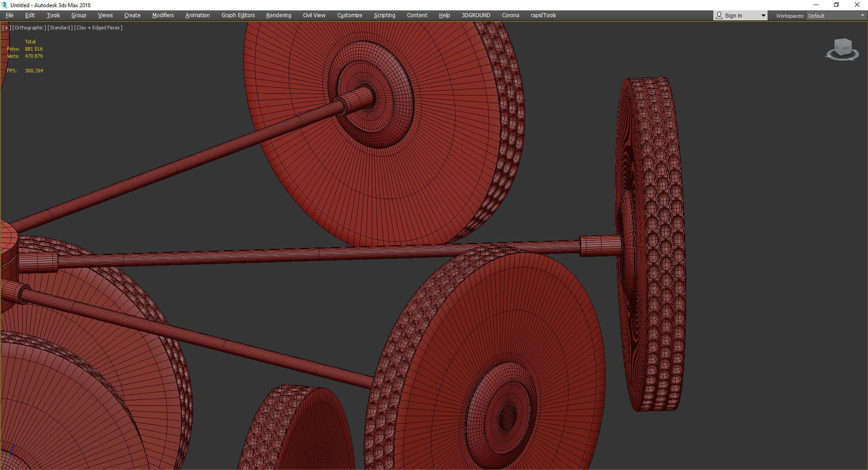Click the Workspaces label
Image resolution: width=868 pixels, height=470 pixels.
coord(790,16)
